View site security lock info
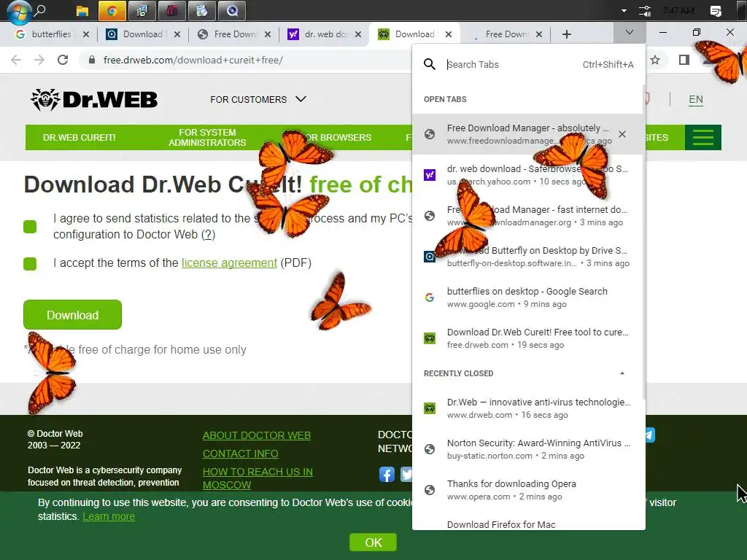 (x=92, y=60)
